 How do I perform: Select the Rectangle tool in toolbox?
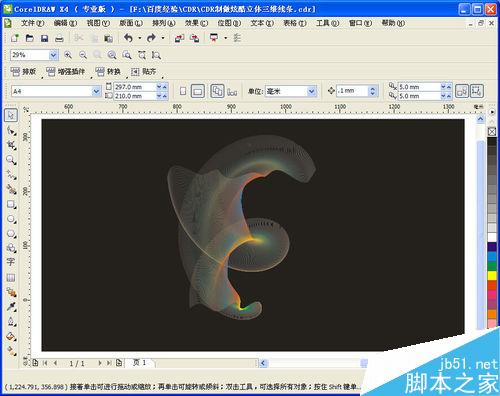[11, 204]
